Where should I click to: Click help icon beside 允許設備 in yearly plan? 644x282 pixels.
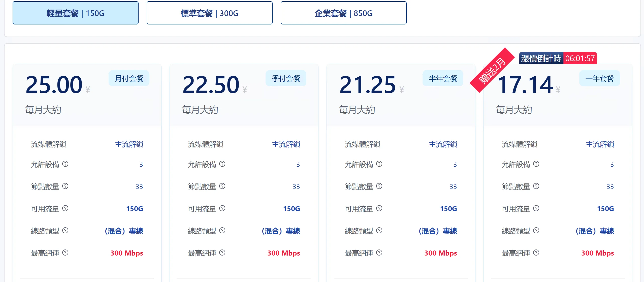click(536, 164)
